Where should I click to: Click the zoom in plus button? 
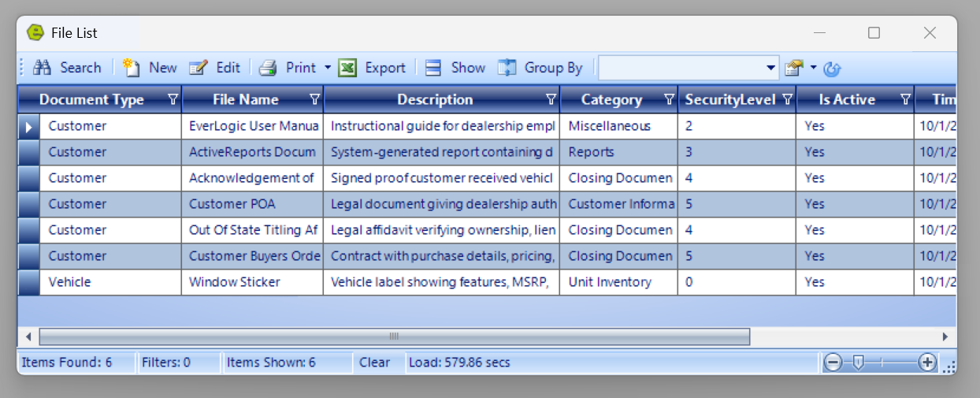(927, 363)
